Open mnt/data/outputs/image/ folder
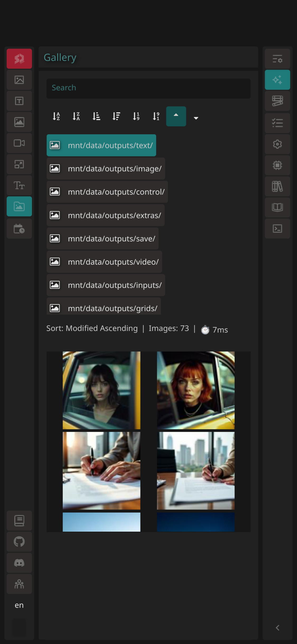Screen dimensions: 297x644 106,169
